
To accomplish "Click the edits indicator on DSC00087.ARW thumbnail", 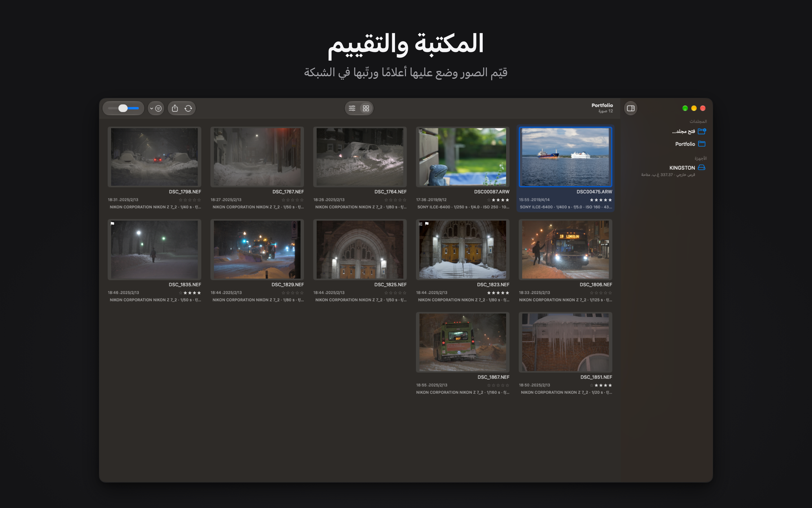I will click(x=421, y=131).
